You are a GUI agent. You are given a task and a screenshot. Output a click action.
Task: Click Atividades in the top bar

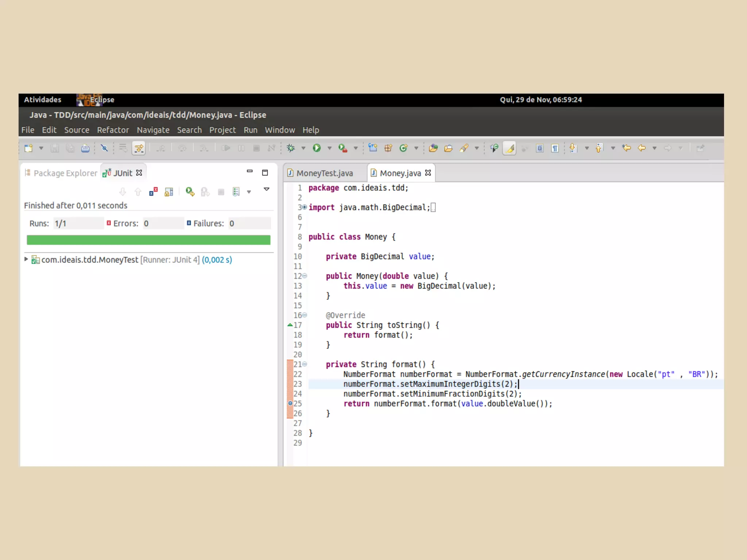click(x=43, y=100)
